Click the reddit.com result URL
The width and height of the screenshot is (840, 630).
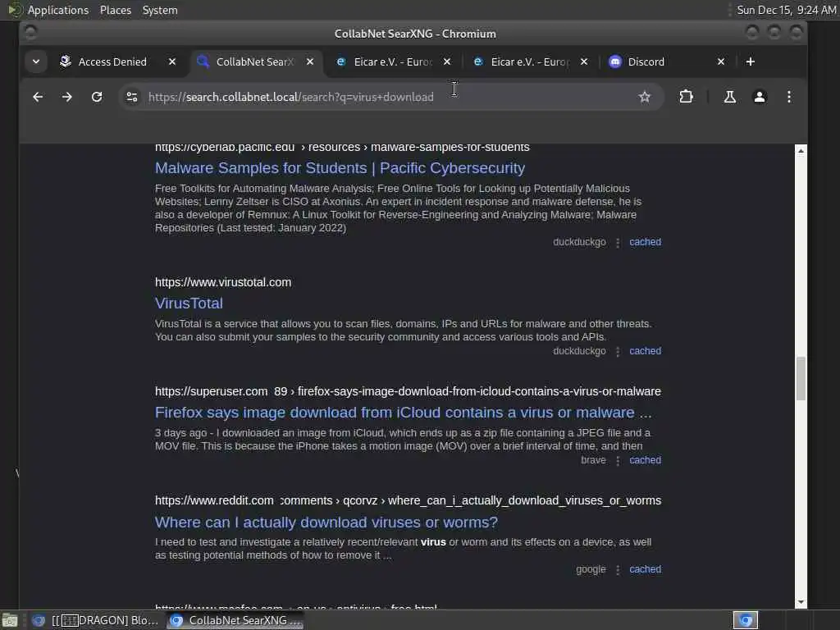click(x=408, y=501)
